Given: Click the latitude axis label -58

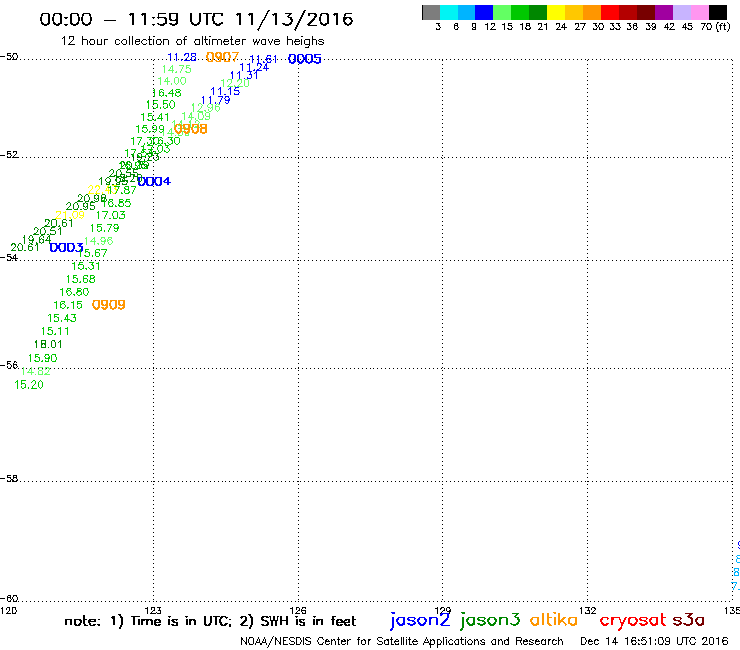Looking at the screenshot, I should [9, 479].
